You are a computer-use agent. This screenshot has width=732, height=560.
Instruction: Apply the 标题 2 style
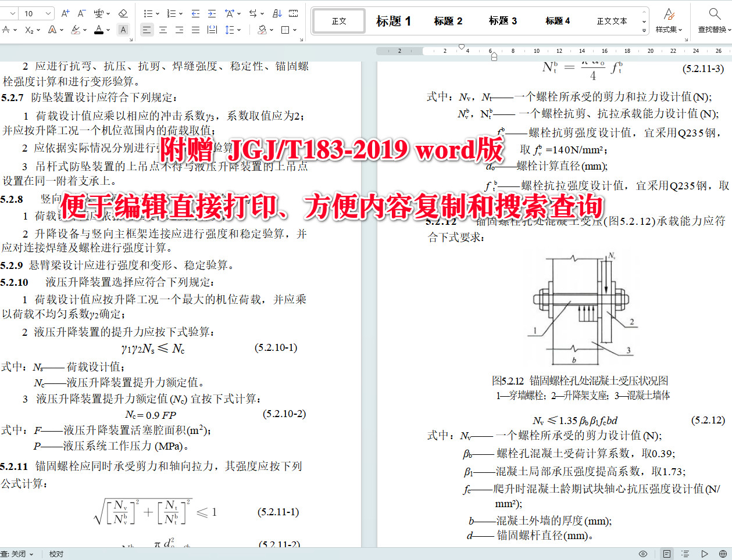coord(448,21)
